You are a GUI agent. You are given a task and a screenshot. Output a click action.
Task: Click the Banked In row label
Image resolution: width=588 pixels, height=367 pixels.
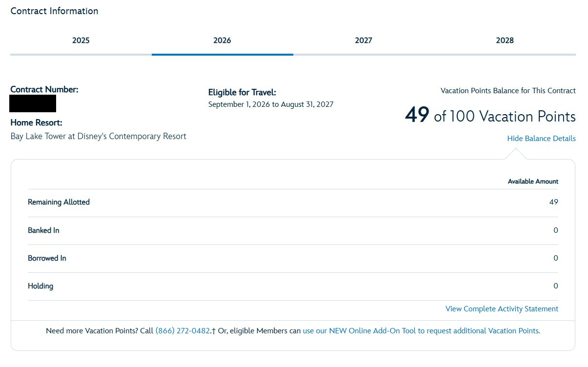click(x=43, y=230)
